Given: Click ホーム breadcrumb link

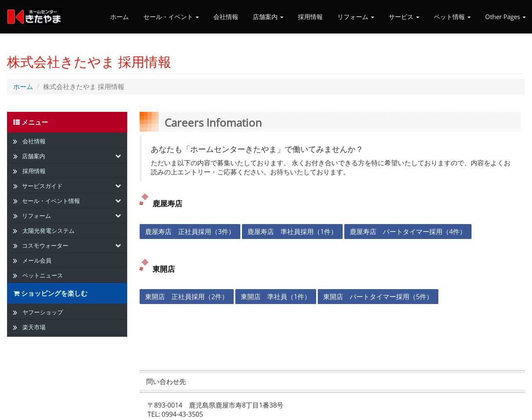Looking at the screenshot, I should click(x=23, y=87).
